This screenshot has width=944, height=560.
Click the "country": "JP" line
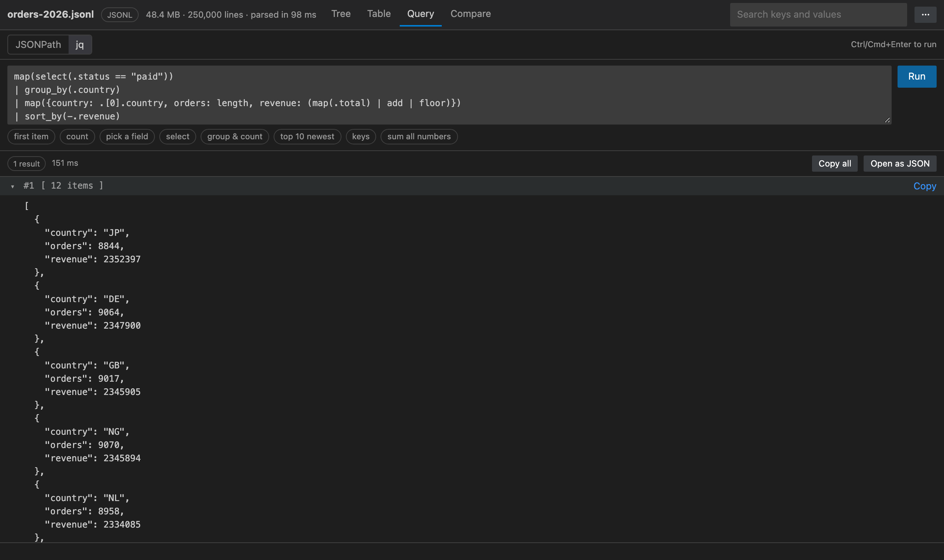pyautogui.click(x=87, y=233)
